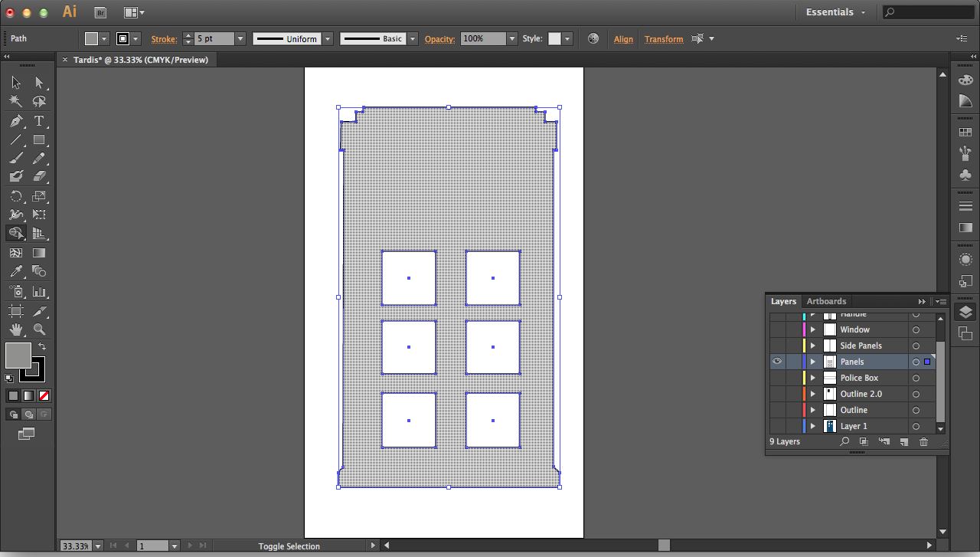This screenshot has width=980, height=557.
Task: Show the Police Box layer visibility box
Action: (x=777, y=378)
